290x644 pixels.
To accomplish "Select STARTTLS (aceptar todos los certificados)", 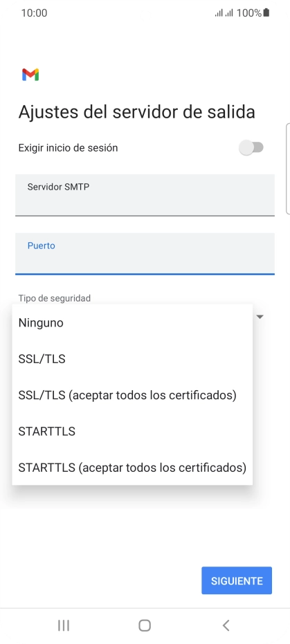I will (132, 468).
